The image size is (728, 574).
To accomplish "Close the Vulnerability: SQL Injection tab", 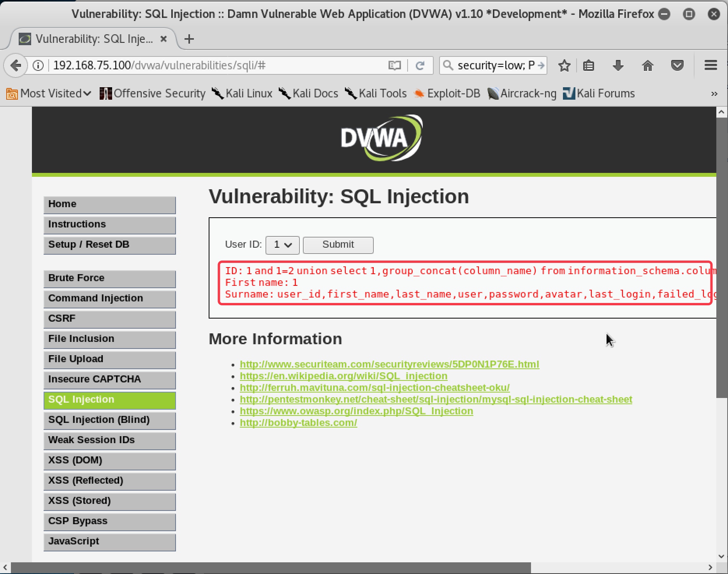I will coord(164,39).
